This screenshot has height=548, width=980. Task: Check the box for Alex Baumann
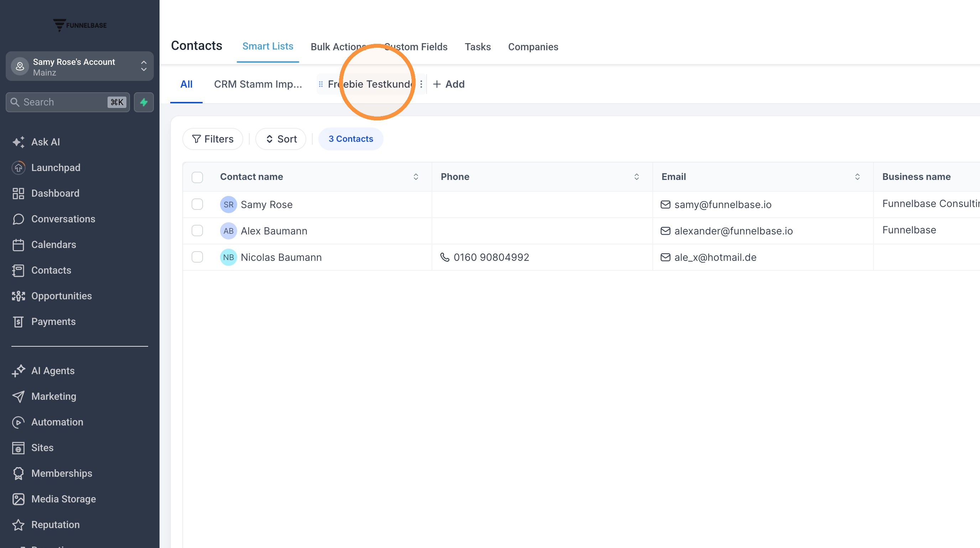[197, 231]
